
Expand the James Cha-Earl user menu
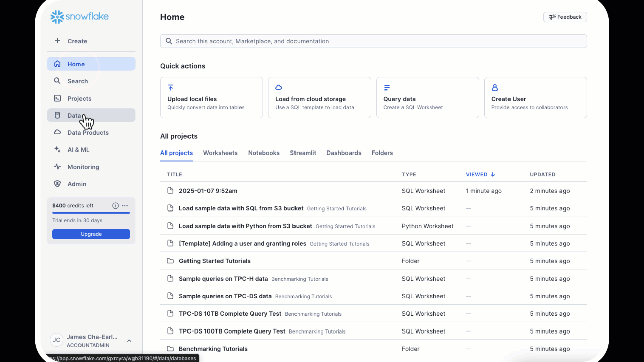[129, 341]
